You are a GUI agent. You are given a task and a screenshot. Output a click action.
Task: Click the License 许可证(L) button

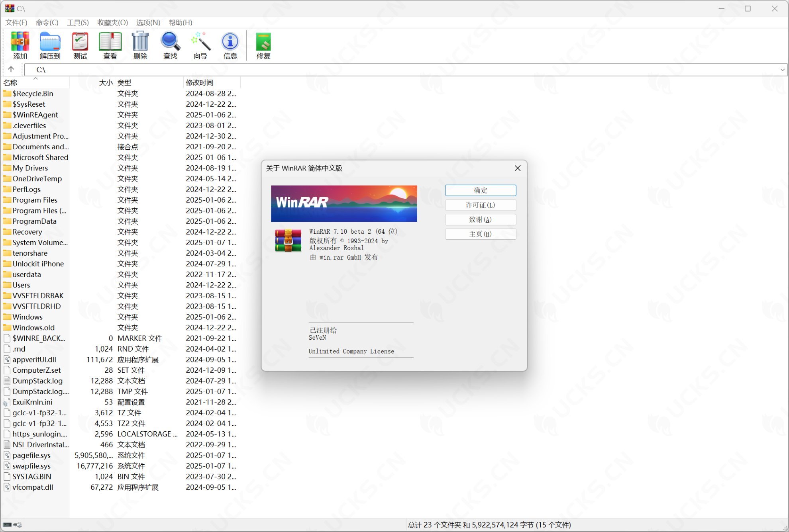tap(481, 205)
